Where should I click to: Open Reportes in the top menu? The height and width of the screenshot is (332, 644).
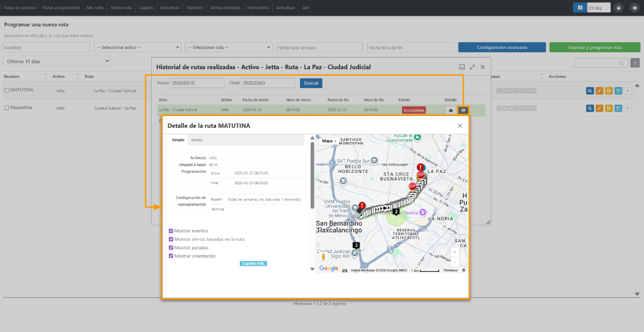[195, 8]
